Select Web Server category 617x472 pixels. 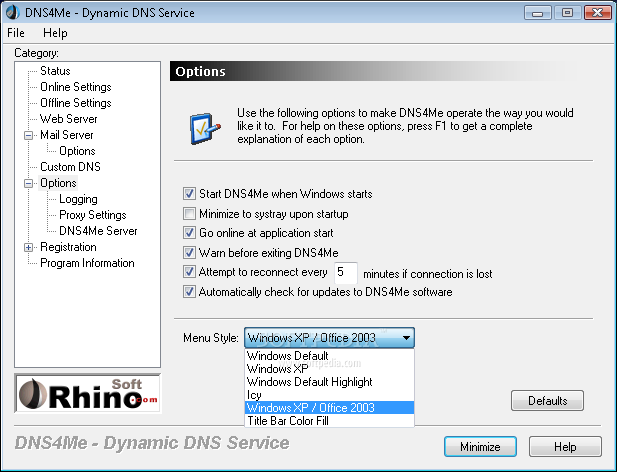pos(68,119)
